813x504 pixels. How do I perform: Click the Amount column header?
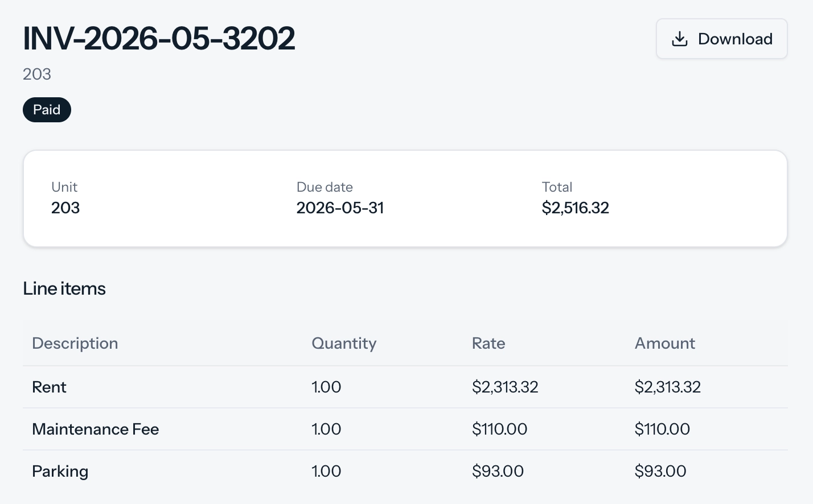tap(665, 343)
